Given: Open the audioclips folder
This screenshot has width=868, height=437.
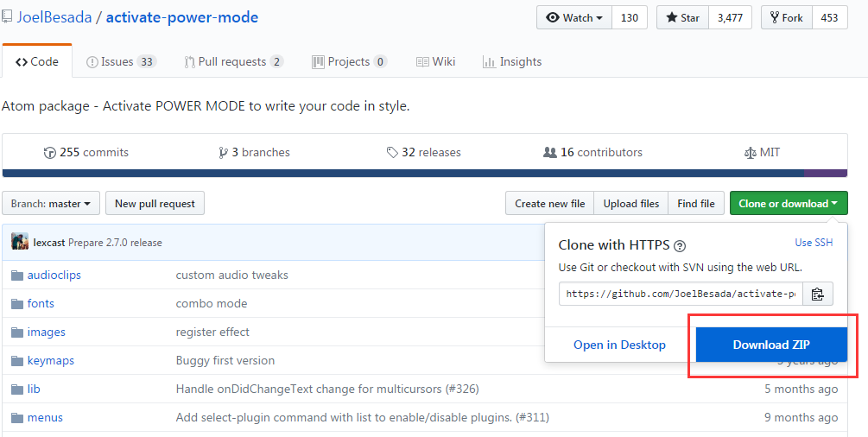Looking at the screenshot, I should [54, 275].
